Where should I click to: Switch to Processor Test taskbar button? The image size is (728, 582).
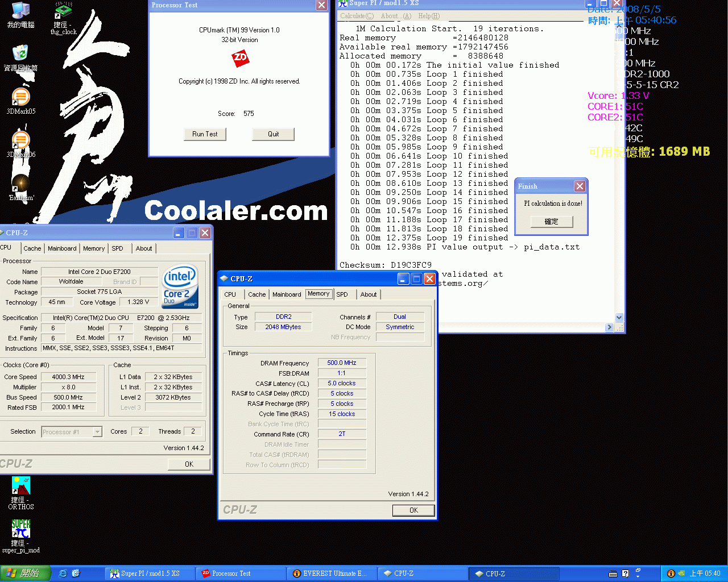click(241, 573)
